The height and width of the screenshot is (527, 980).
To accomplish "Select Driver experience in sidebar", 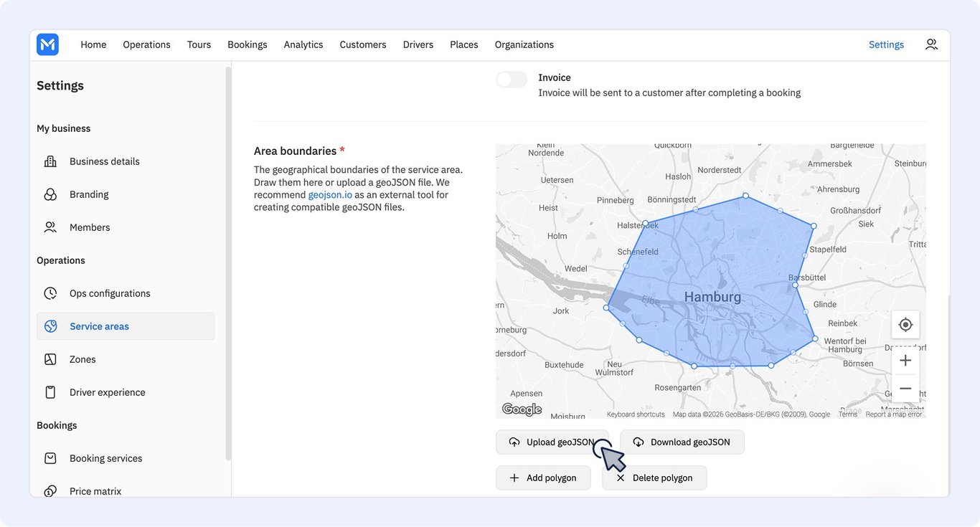I will point(126,392).
